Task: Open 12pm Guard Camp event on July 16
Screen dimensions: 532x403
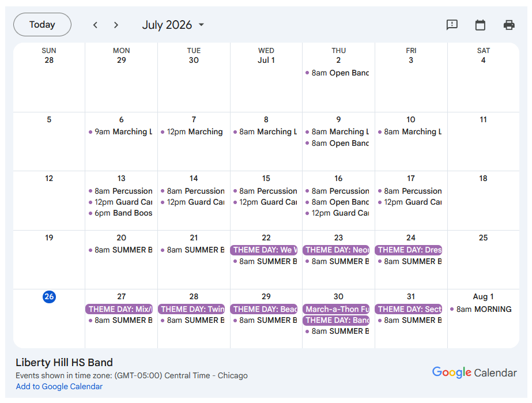Action: pyautogui.click(x=337, y=213)
